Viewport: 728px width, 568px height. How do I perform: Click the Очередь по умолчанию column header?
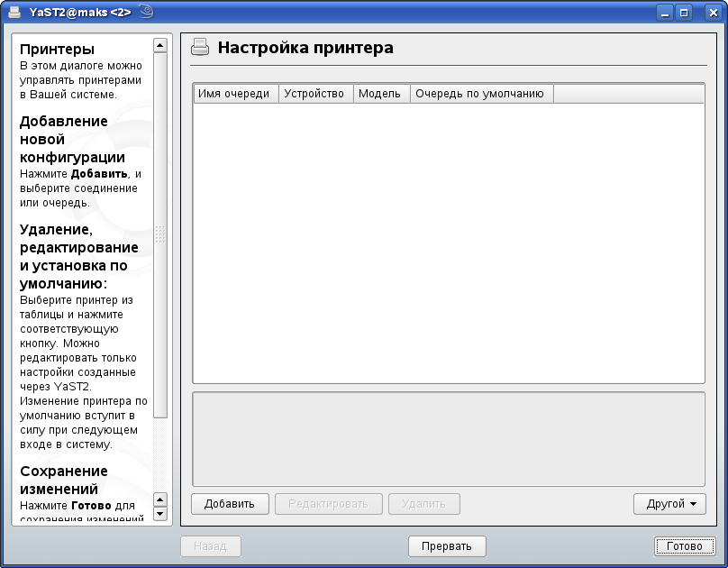click(479, 94)
